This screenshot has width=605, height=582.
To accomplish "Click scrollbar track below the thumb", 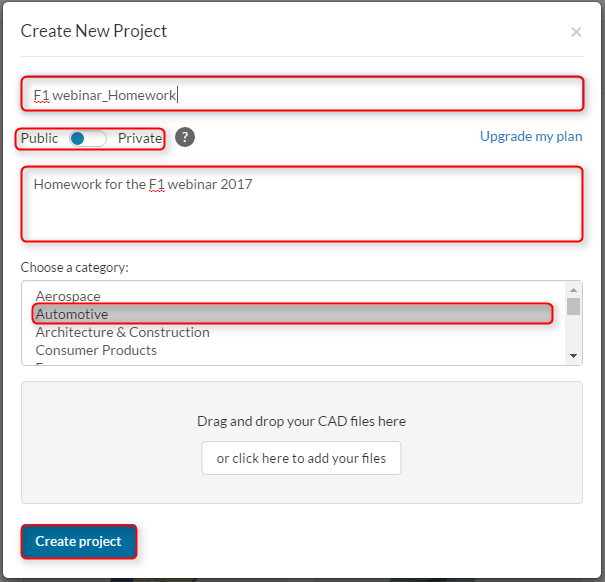I will point(573,335).
